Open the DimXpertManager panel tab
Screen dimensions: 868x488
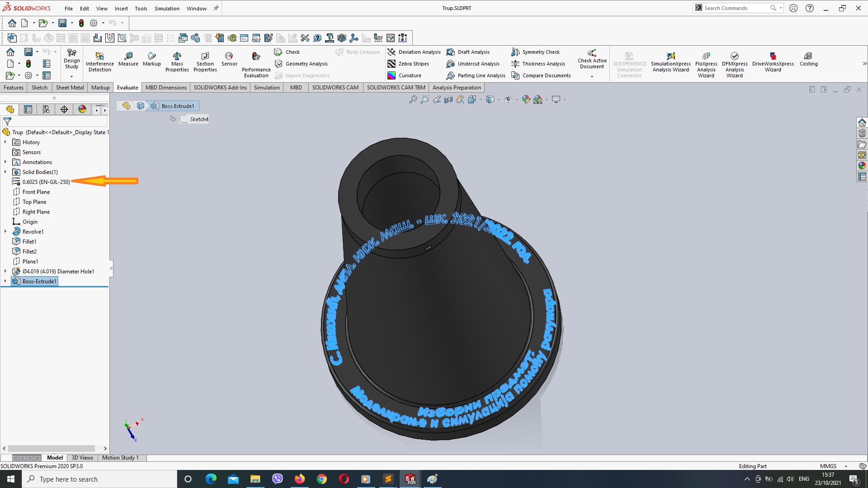coord(64,109)
